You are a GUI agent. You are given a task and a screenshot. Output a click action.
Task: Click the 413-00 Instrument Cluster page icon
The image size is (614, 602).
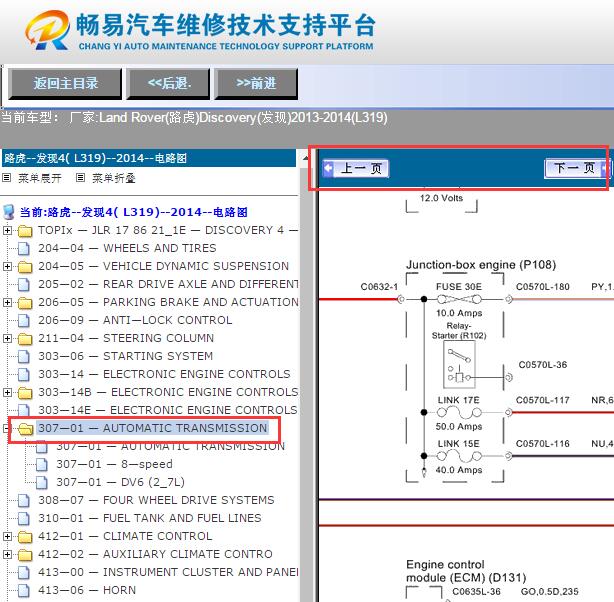click(x=24, y=573)
